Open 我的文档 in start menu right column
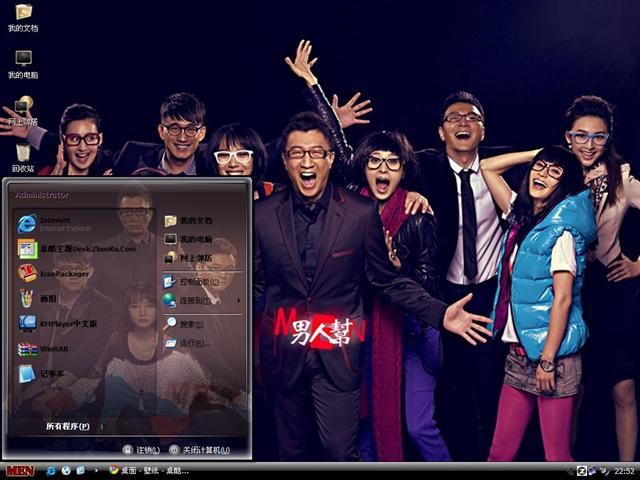This screenshot has height=480, width=640. [x=189, y=220]
